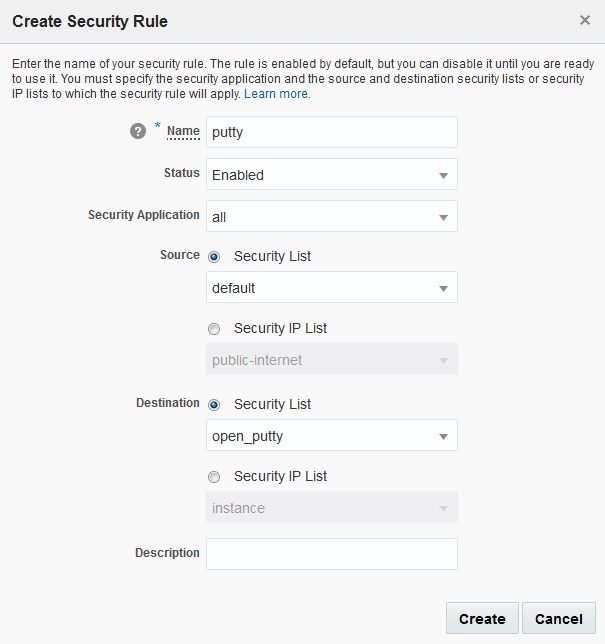Click the Name input field
This screenshot has width=605, height=644.
[331, 132]
